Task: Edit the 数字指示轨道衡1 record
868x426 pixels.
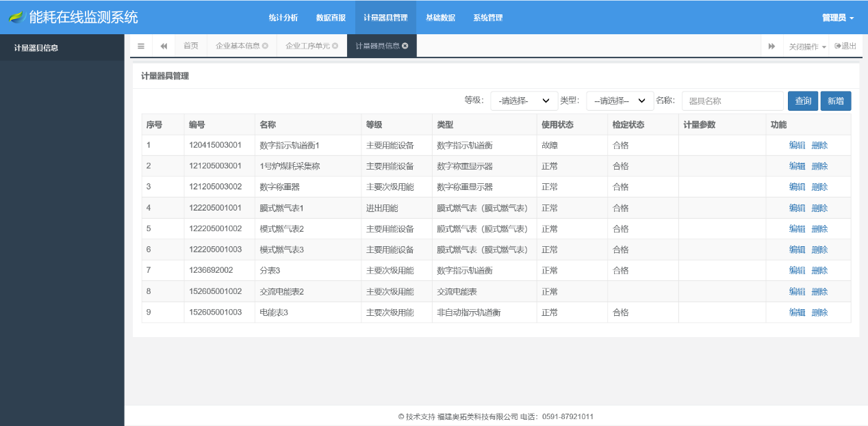Action: tap(797, 145)
